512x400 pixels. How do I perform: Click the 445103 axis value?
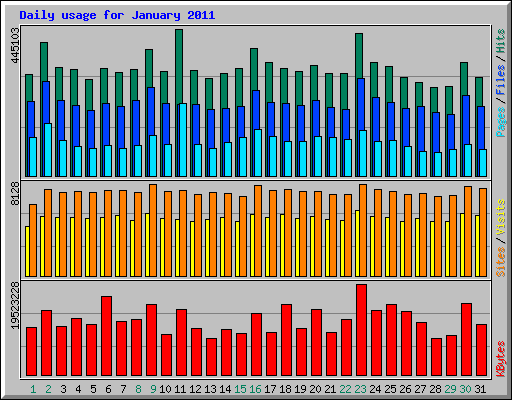[x=15, y=45]
